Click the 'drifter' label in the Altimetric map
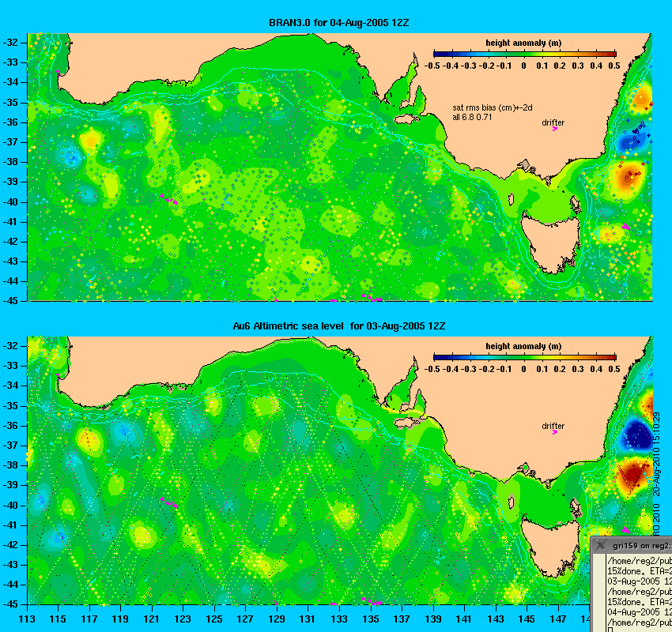Screen dimensions: 672x632 coord(553,426)
